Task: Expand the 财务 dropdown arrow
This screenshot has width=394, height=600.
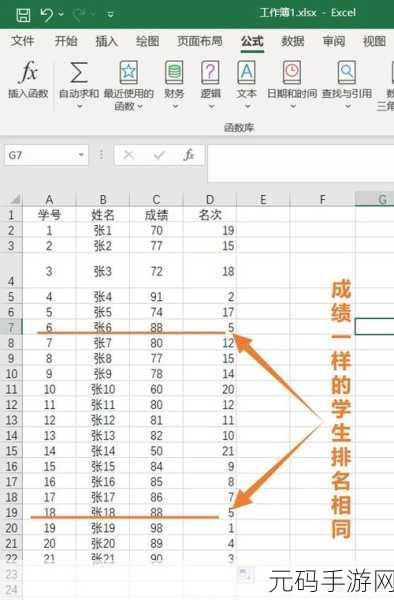Action: pos(175,106)
